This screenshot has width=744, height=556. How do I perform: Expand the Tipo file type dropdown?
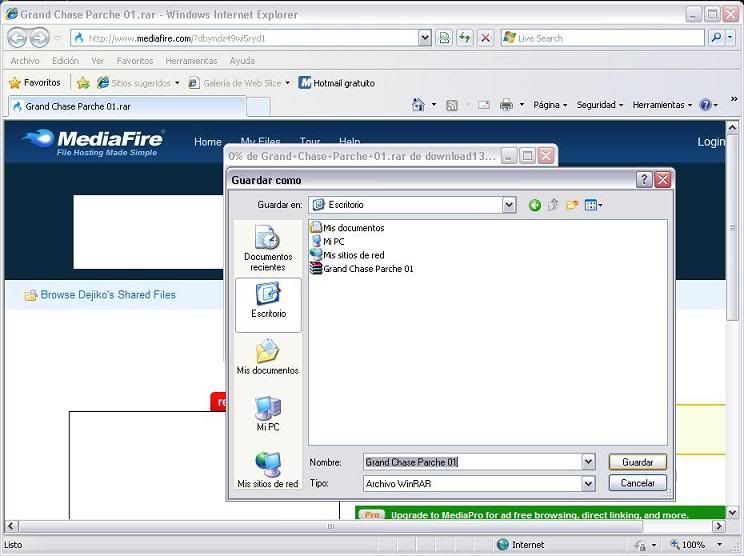pos(588,483)
